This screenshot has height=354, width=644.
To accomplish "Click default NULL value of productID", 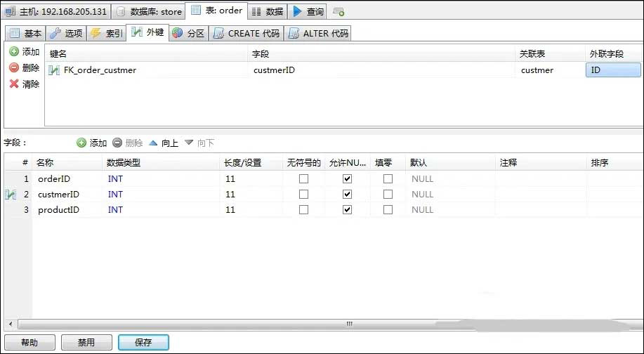I will (x=422, y=210).
